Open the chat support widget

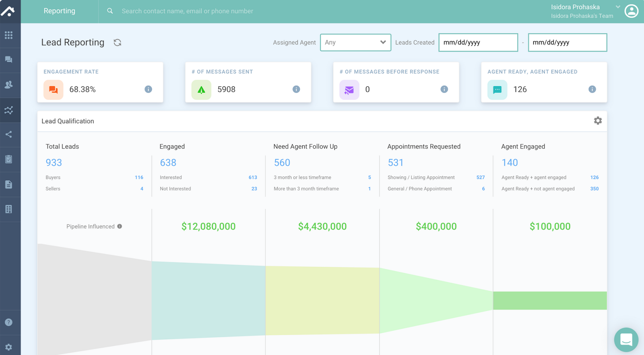point(626,340)
